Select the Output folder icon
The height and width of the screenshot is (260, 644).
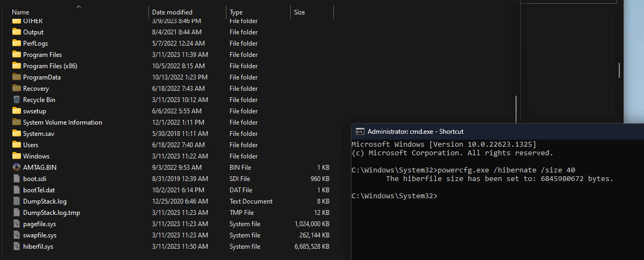pyautogui.click(x=17, y=32)
